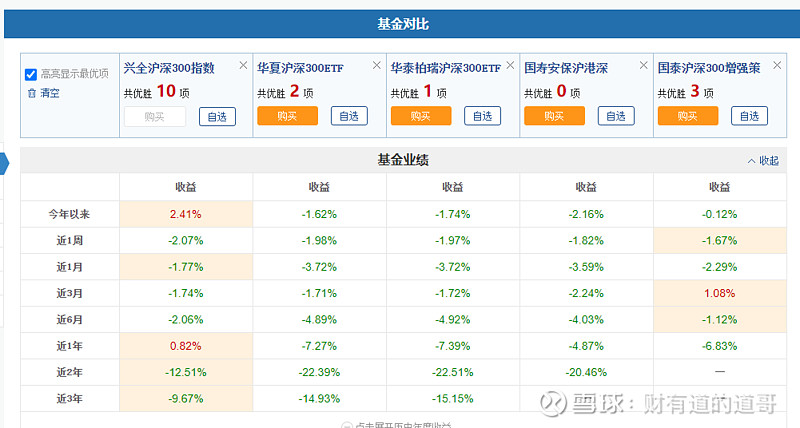The image size is (800, 428).
Task: Click the -22.39% 近2年 value
Action: (319, 372)
